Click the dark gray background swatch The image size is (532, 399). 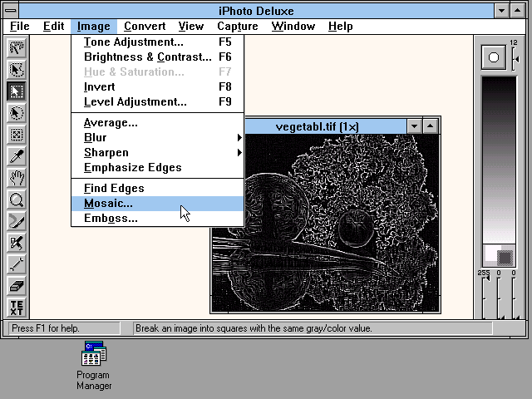click(x=505, y=258)
